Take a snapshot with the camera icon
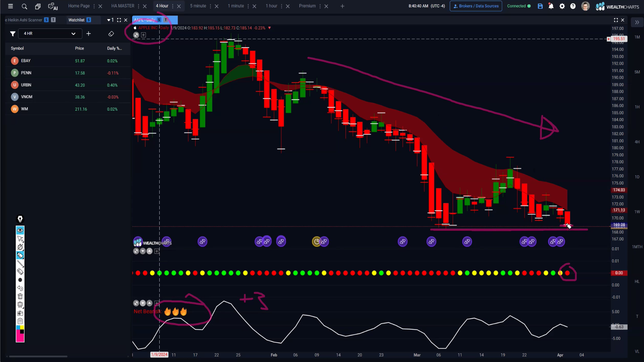The width and height of the screenshot is (644, 362). coord(20,313)
